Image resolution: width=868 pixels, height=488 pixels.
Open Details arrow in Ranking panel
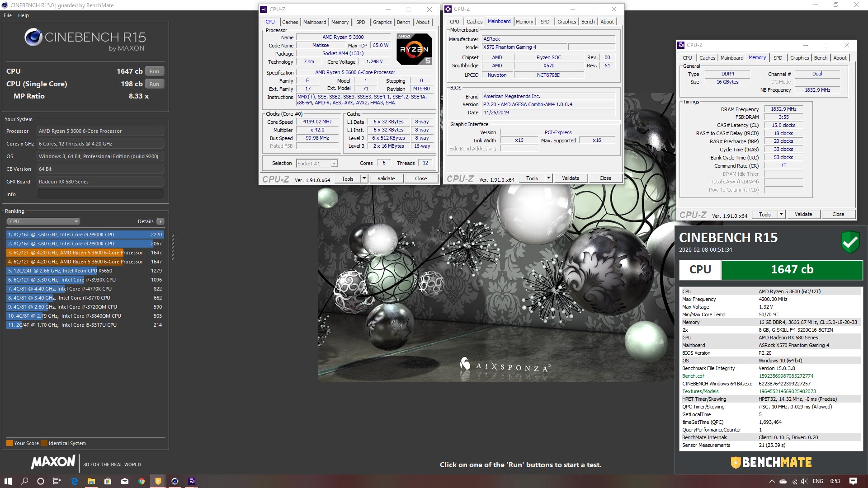click(x=160, y=221)
